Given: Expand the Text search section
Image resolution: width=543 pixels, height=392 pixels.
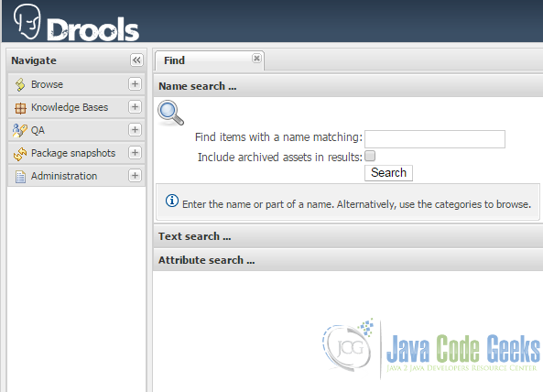Looking at the screenshot, I should coord(348,236).
